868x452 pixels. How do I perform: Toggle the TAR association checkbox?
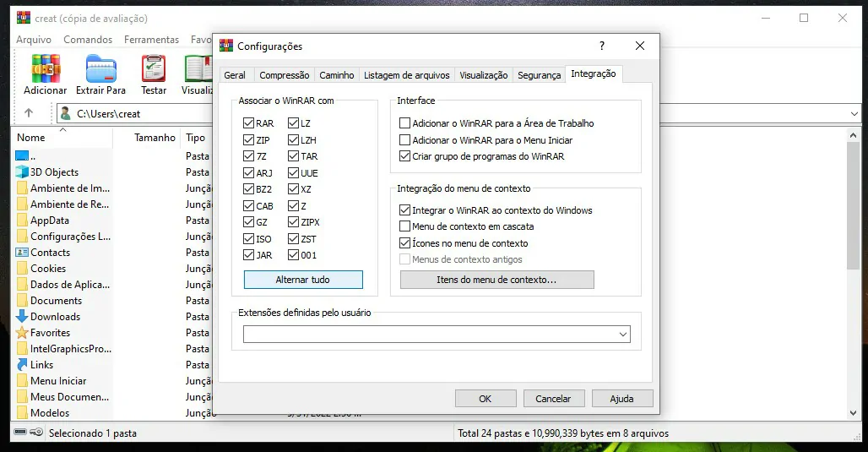[293, 156]
